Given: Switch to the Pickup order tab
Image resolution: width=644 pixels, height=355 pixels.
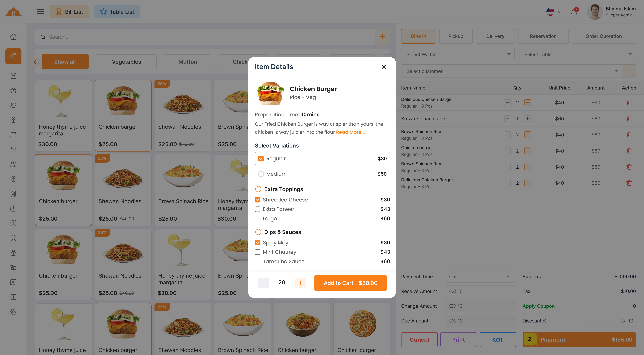Looking at the screenshot, I should [455, 36].
